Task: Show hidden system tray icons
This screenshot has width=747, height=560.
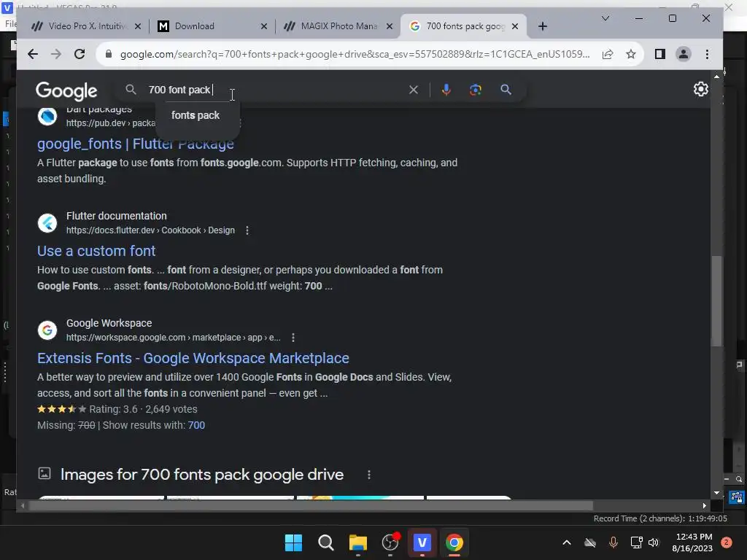Action: (x=566, y=542)
